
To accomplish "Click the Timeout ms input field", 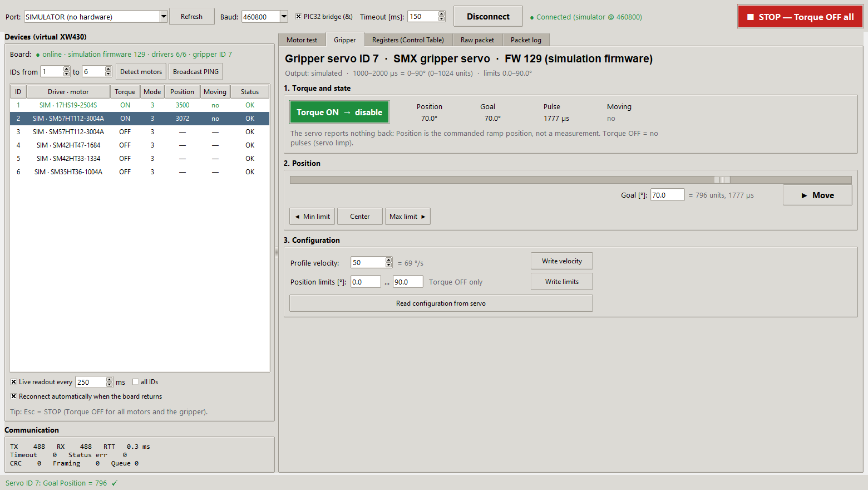I will 423,17.
